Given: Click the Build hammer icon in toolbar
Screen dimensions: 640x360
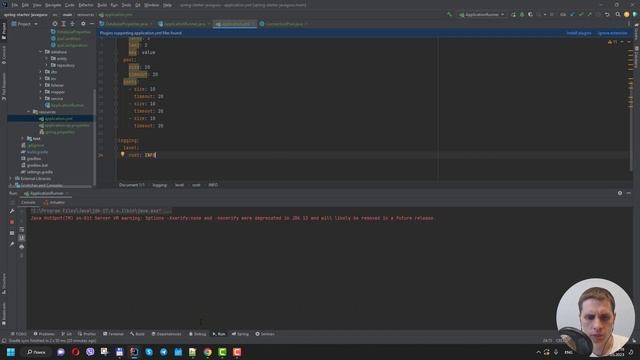Looking at the screenshot, I should pyautogui.click(x=449, y=15).
